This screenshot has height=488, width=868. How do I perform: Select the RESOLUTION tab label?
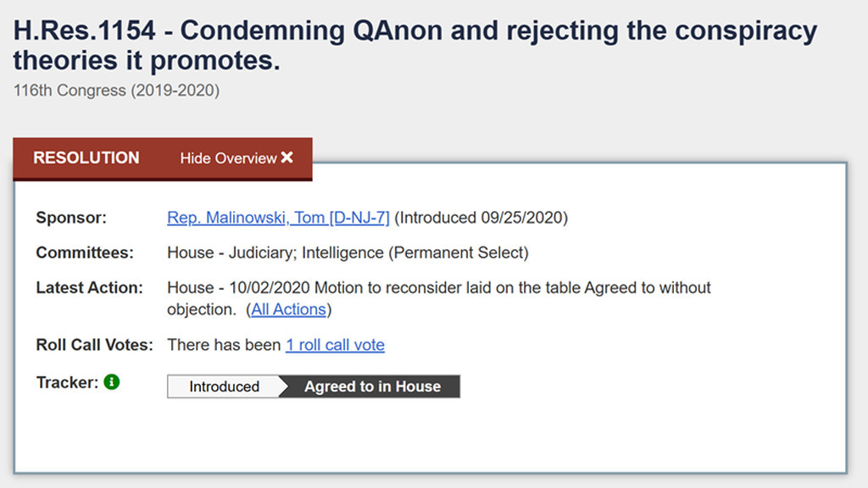point(86,158)
